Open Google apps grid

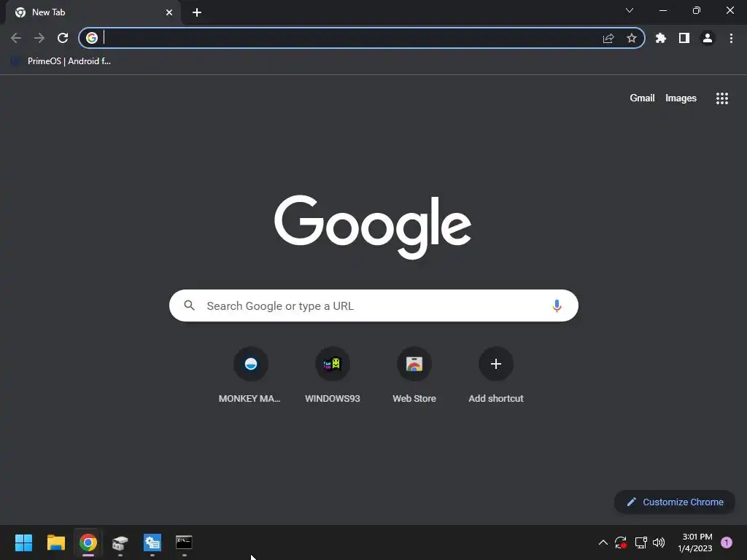[722, 98]
